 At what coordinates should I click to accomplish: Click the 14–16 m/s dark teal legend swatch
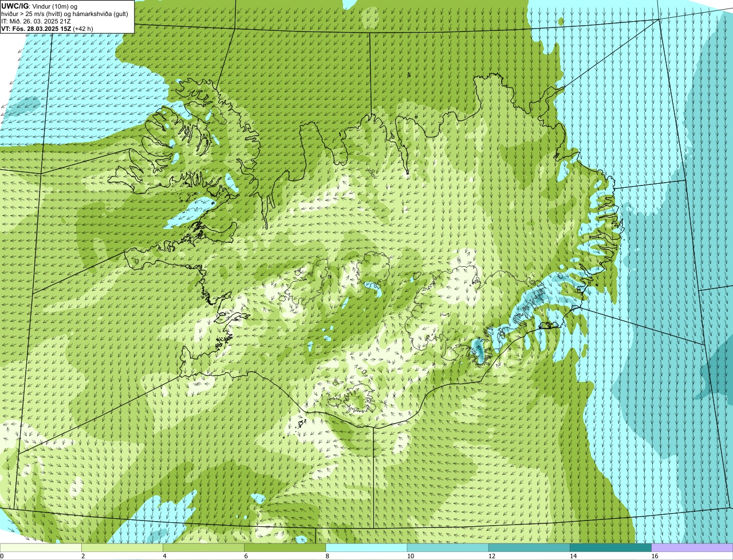(x=610, y=547)
